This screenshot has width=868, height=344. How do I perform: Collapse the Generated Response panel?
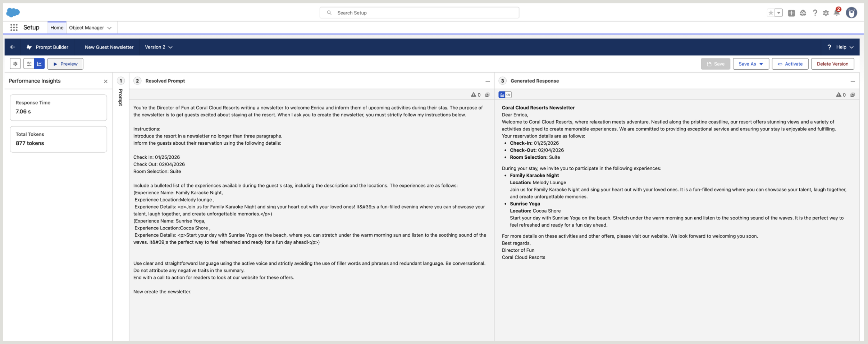[853, 81]
